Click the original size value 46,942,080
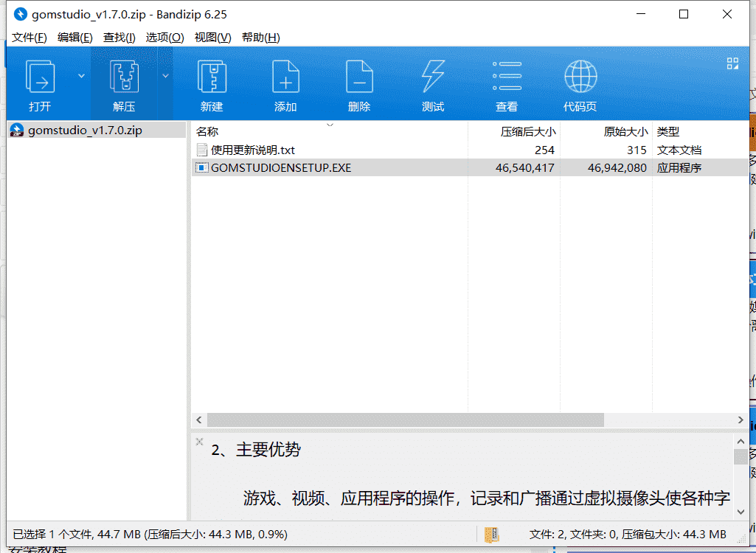756x553 pixels. [617, 168]
